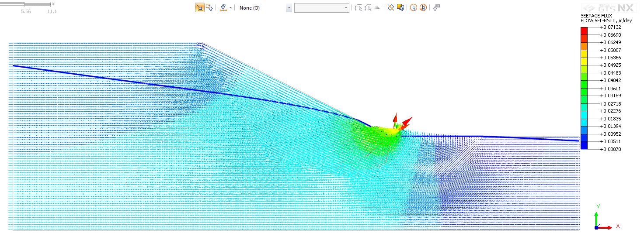The width and height of the screenshot is (644, 233).
Task: Click the first polyline select icon
Action: pos(359,8)
